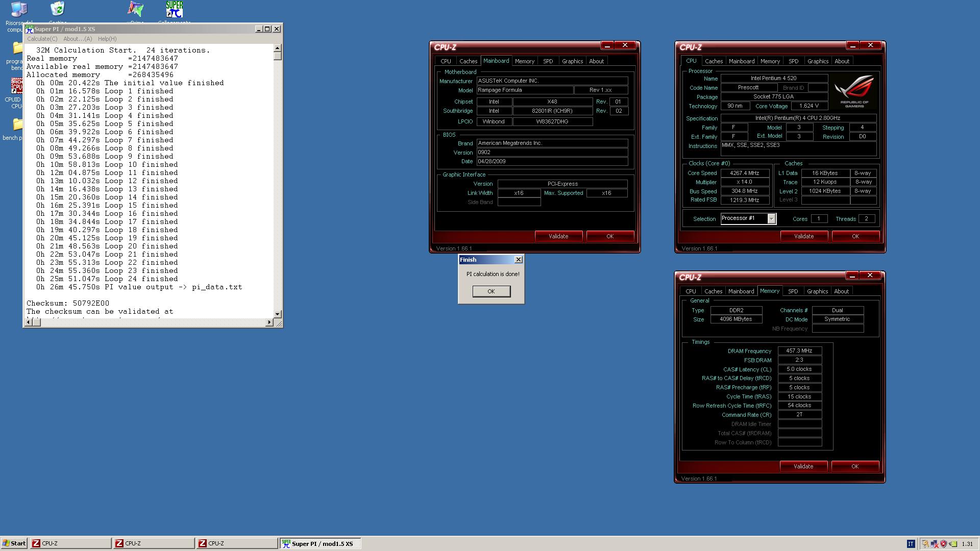
Task: Open the Start menu
Action: click(x=14, y=543)
